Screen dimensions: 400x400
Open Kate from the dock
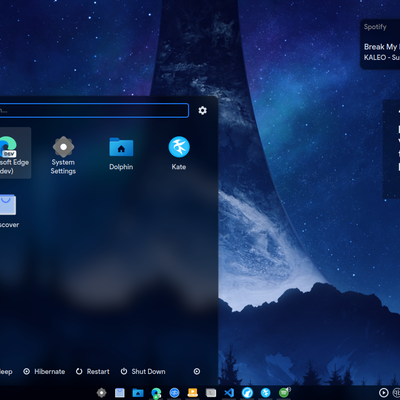point(266,393)
